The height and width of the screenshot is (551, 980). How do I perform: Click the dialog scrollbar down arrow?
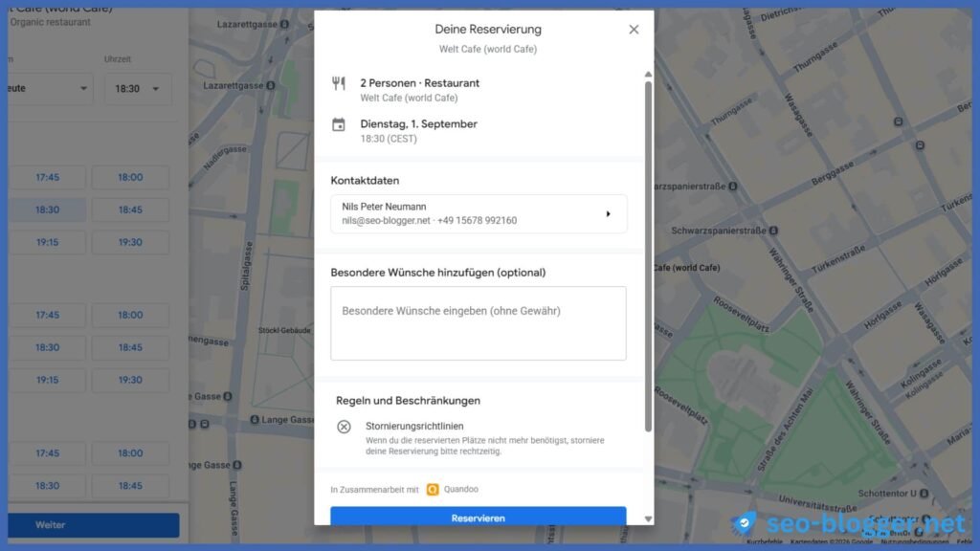[x=648, y=519]
